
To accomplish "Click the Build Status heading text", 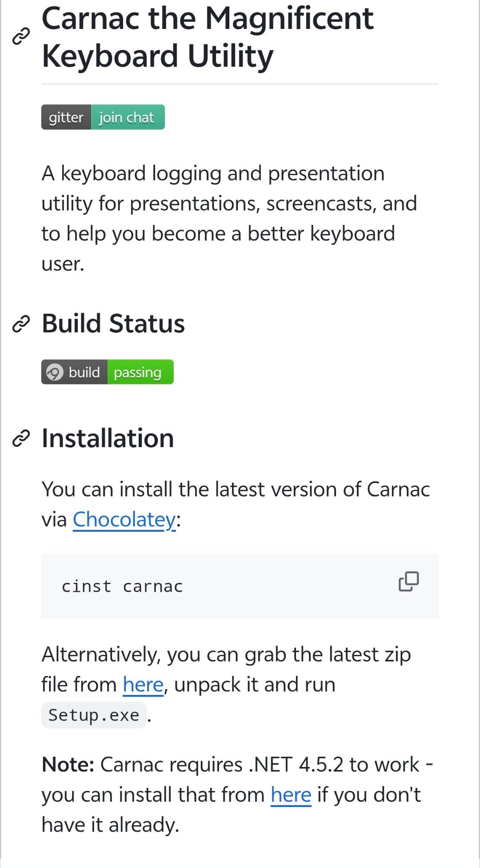I will click(x=113, y=323).
